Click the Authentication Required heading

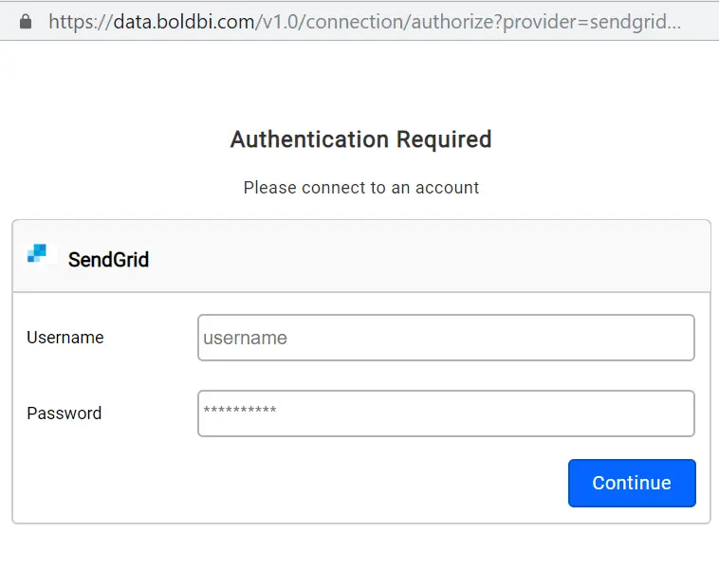(x=360, y=139)
